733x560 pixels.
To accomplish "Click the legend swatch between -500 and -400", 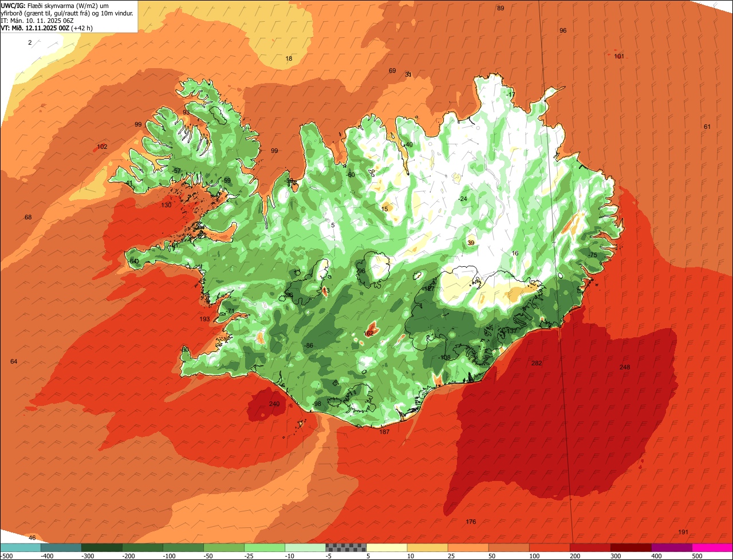I will coord(20,547).
